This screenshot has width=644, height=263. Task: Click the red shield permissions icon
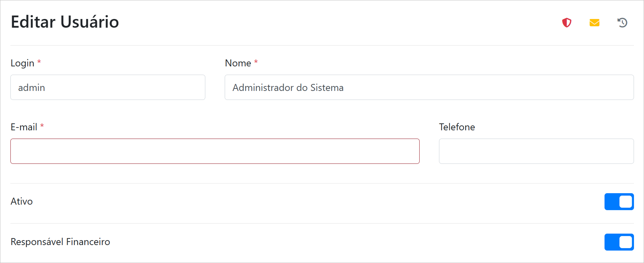[x=566, y=23]
